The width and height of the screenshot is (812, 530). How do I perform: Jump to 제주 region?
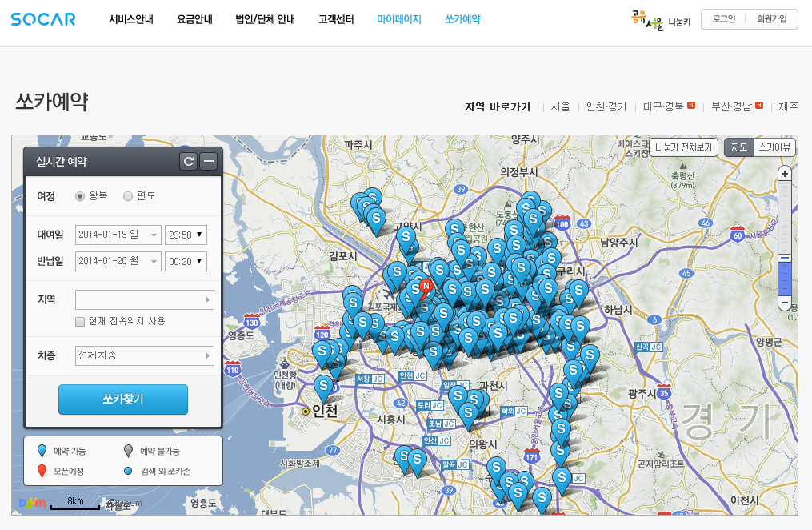(x=789, y=106)
